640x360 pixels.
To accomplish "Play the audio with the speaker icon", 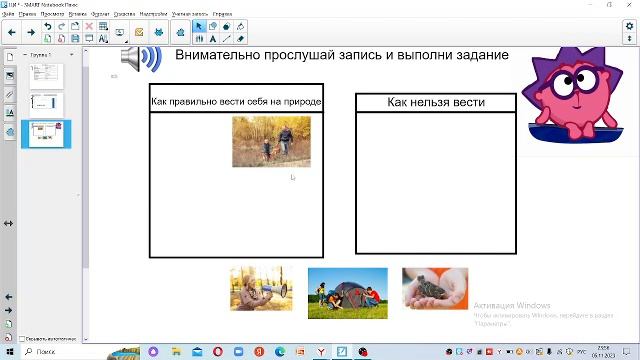I will [x=141, y=59].
